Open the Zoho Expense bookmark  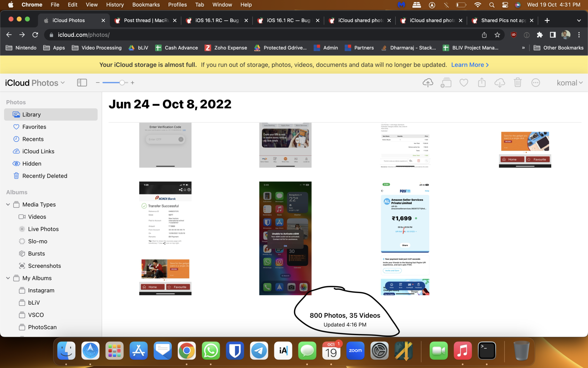[x=226, y=48]
